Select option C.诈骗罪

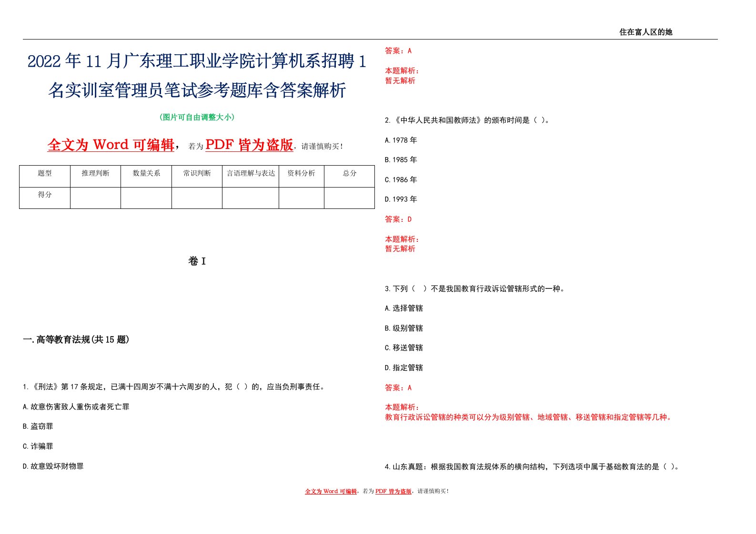tap(38, 446)
